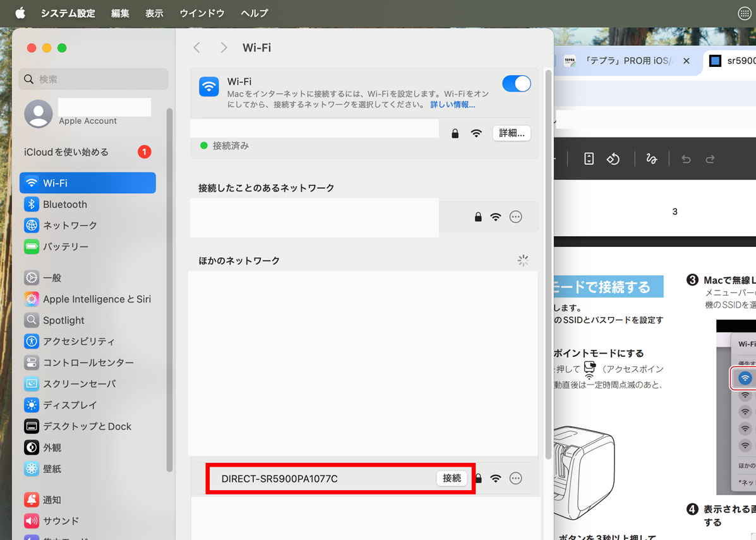Open コントロールセンター settings
The width and height of the screenshot is (756, 540).
[x=87, y=363]
